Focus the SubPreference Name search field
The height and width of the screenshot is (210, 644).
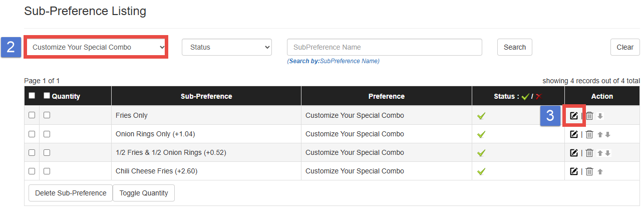[384, 47]
